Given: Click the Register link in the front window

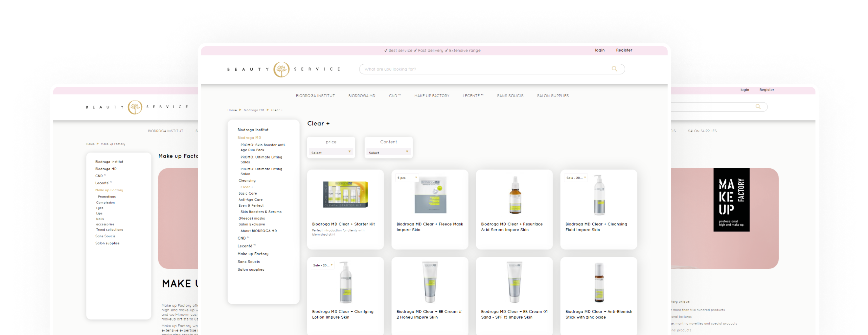Looking at the screenshot, I should pyautogui.click(x=624, y=50).
